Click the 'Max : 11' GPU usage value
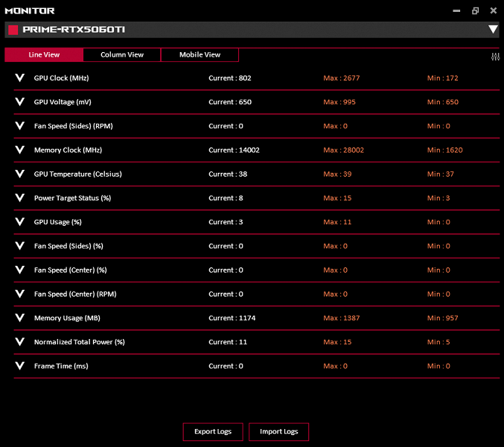This screenshot has height=447, width=504. click(x=337, y=222)
